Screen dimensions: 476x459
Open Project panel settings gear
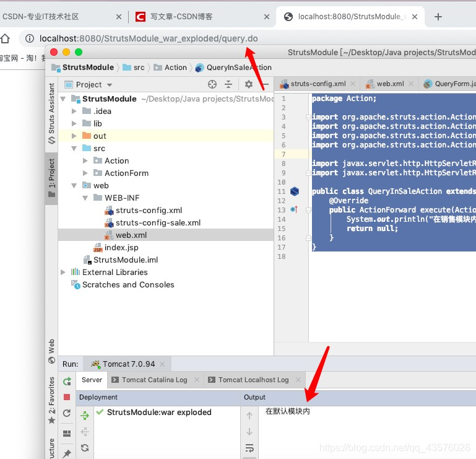click(249, 84)
